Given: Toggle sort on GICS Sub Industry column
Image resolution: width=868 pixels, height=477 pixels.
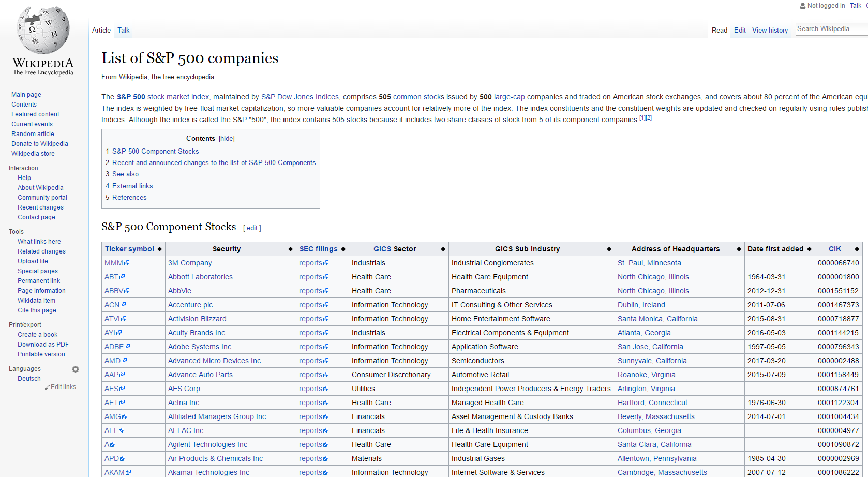Looking at the screenshot, I should pos(608,249).
